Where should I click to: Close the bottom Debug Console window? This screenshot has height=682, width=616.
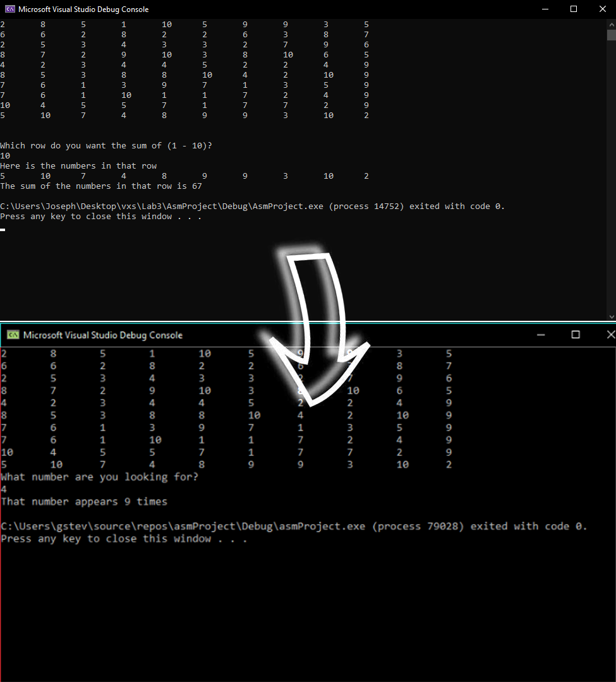coord(611,335)
